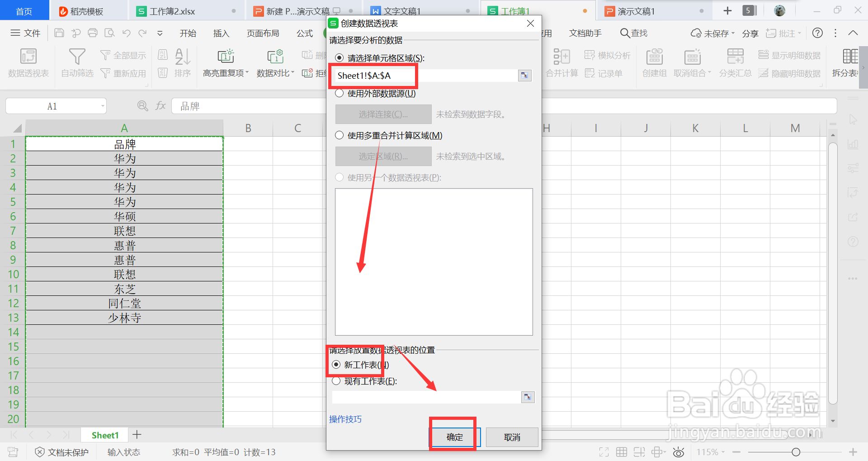Viewport: 868px width, 461px height.
Task: Switch to the 工作簿2.xlsx document tab
Action: pos(186,11)
